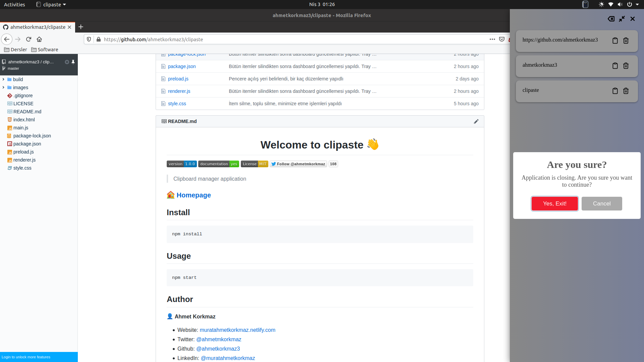Close the ahmetkorkmaz3/clipaste tab

click(x=69, y=27)
